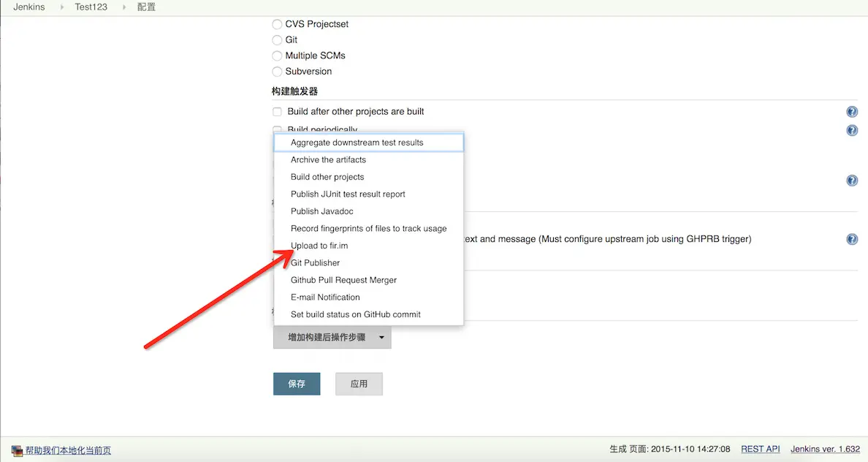Select Archive the artifacts option
The width and height of the screenshot is (868, 462).
(369, 159)
